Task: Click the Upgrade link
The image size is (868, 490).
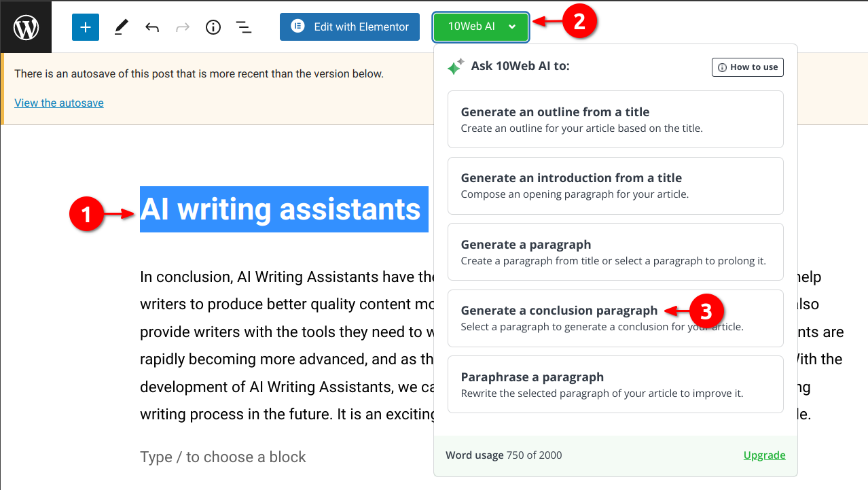Action: click(x=764, y=455)
